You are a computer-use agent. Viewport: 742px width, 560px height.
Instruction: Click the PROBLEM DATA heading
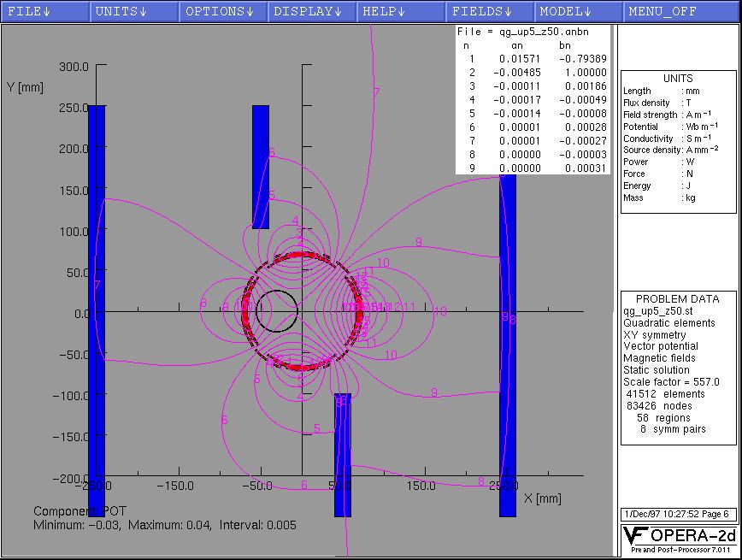[677, 299]
